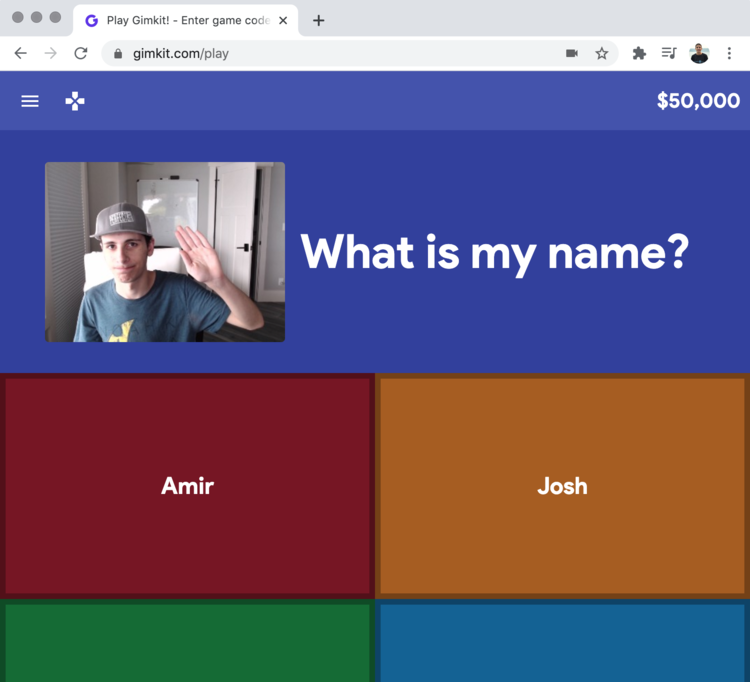
Task: Select the Play Gimkit! tab
Action: tap(186, 21)
